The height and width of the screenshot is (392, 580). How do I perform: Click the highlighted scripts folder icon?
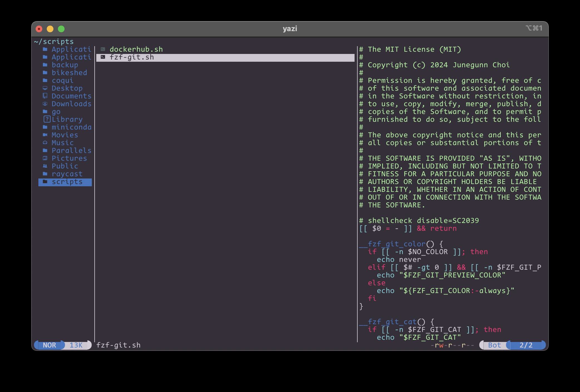click(45, 182)
